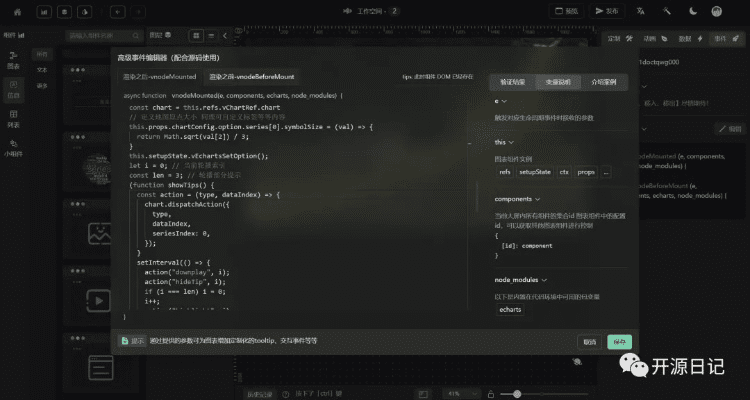Screen dimensions: 750x400
Task: Toggle the pie-chart details panel button
Action: 84,11
